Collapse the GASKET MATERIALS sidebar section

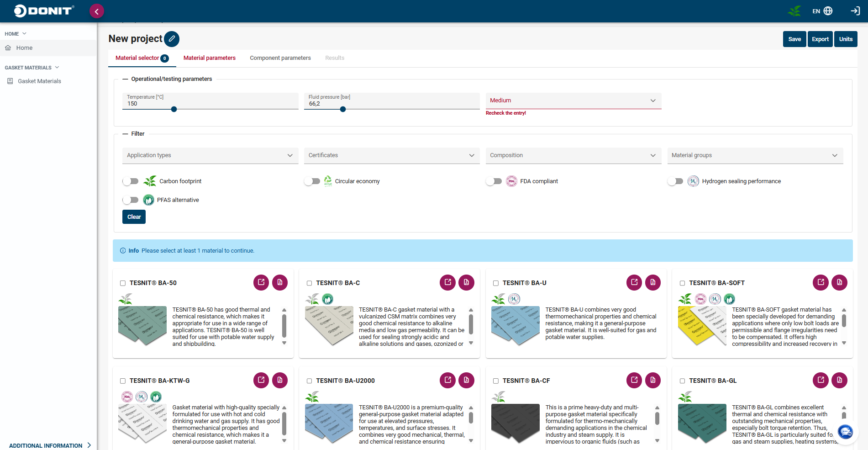point(32,68)
